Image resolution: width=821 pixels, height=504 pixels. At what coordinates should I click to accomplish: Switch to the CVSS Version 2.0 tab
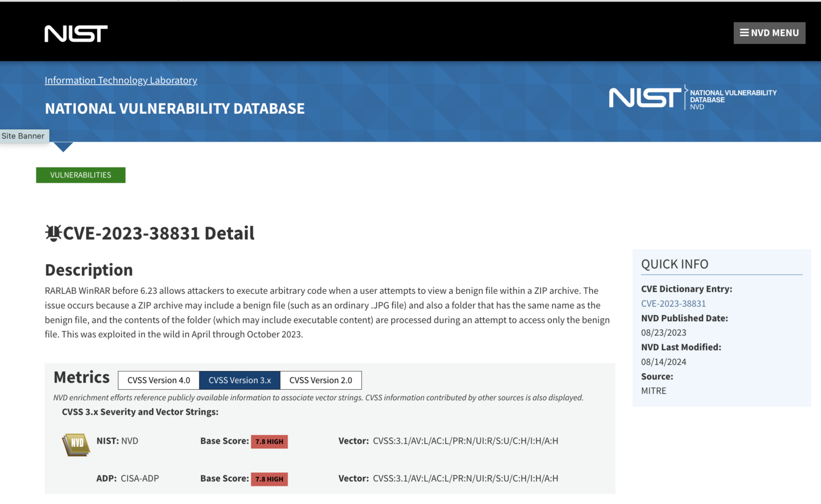click(321, 381)
